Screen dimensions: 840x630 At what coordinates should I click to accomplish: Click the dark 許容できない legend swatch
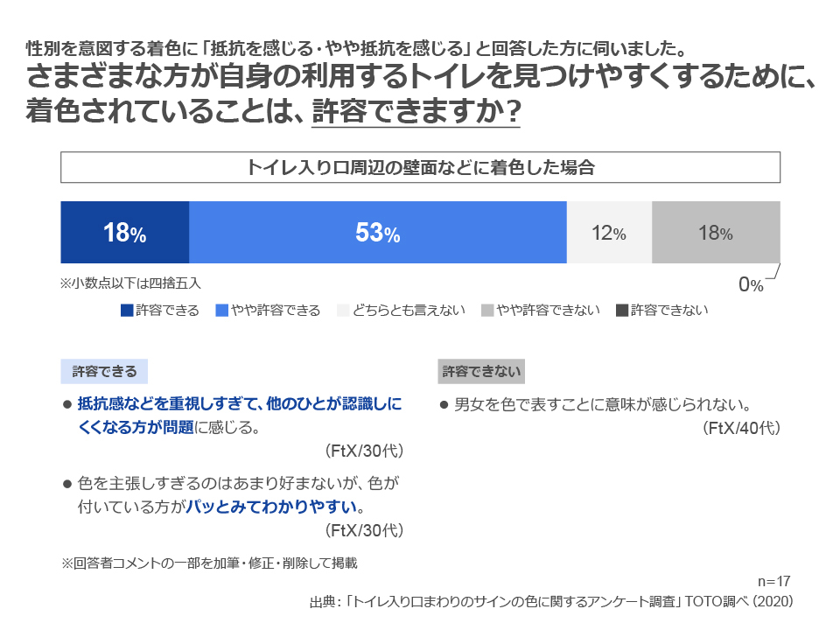(622, 310)
